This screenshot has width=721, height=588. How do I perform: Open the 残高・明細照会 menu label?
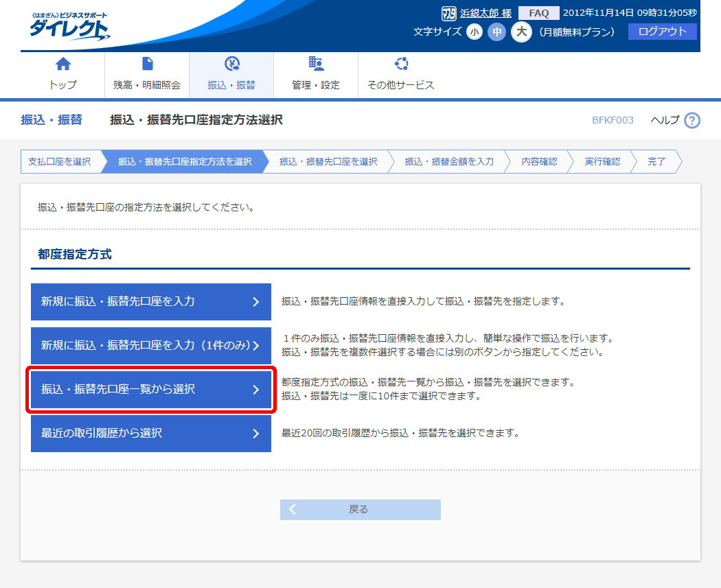(147, 85)
